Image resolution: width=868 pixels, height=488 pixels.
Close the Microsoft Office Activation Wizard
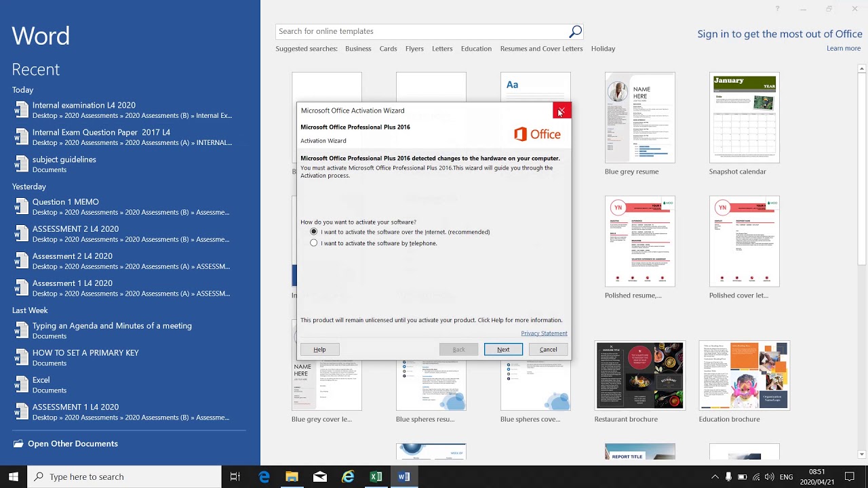pos(561,110)
